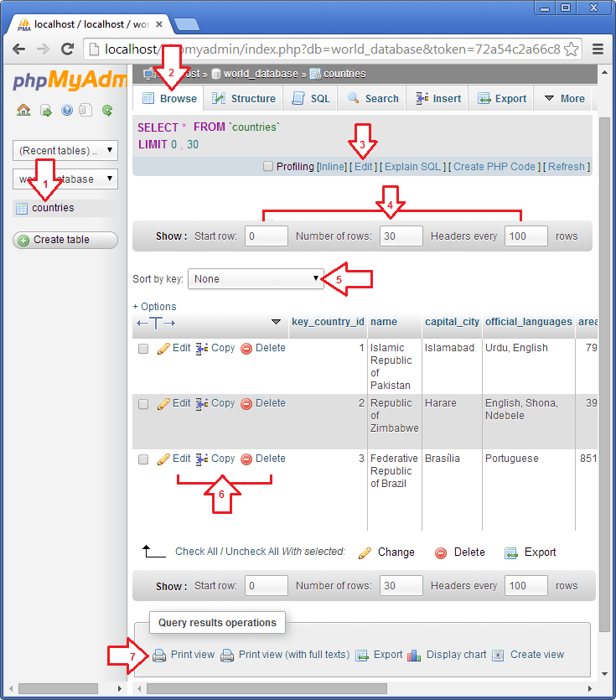Switch to the Structure tab
616x700 pixels.
[x=244, y=99]
